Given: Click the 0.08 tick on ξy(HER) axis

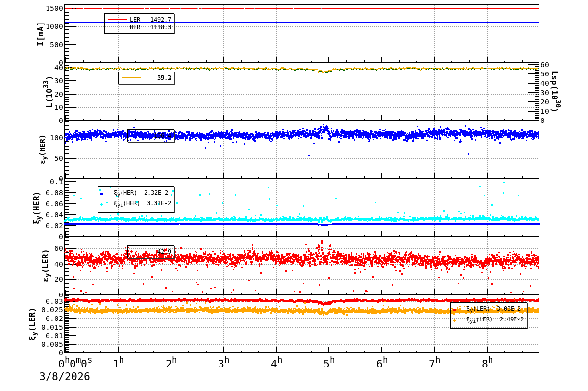Looking at the screenshot, I should point(54,193).
